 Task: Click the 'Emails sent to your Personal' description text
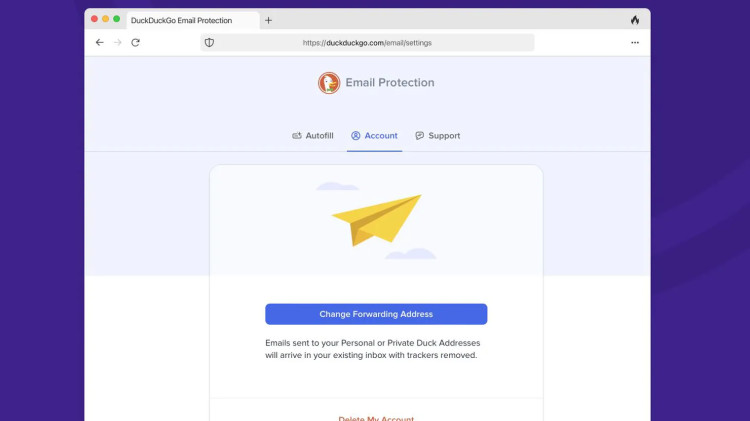373,349
